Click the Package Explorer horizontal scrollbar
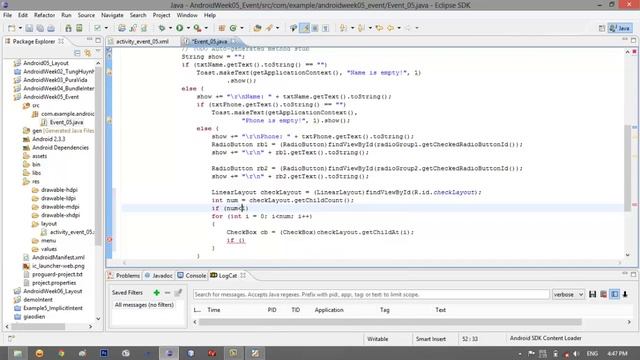 38,327
